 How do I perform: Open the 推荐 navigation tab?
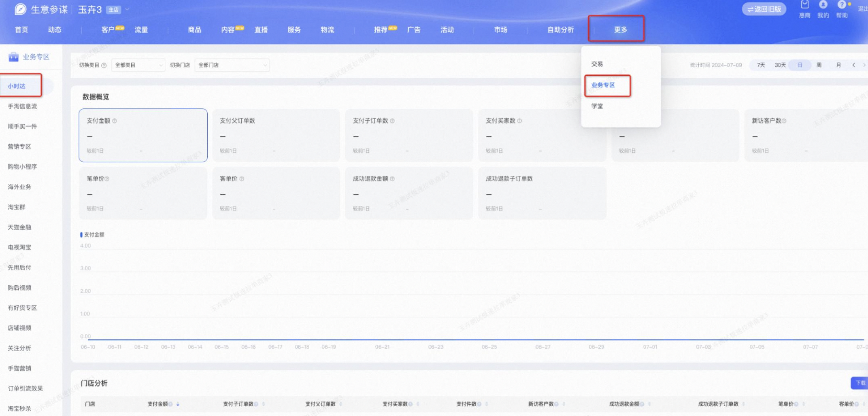tap(381, 30)
